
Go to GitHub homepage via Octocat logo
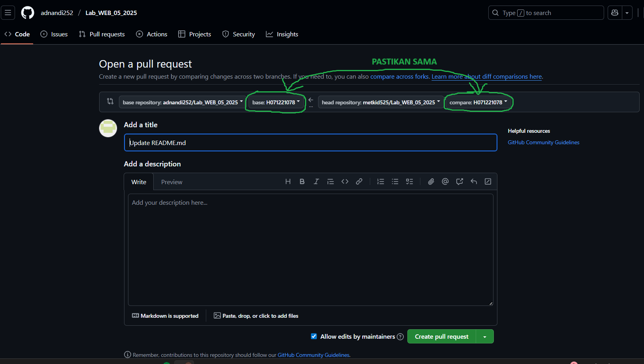(28, 13)
